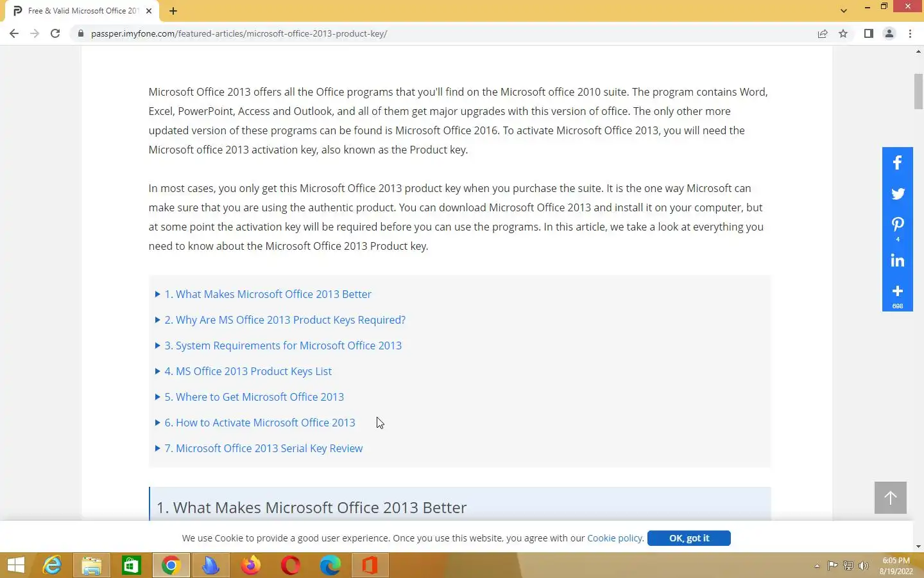
Task: Jump to How to Activate Microsoft Office 2013
Action: point(260,423)
